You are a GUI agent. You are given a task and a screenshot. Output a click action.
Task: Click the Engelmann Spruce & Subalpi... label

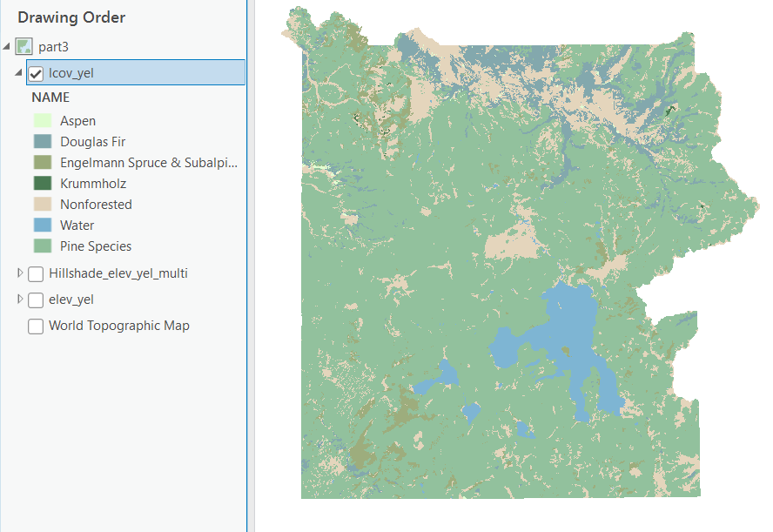tap(149, 163)
